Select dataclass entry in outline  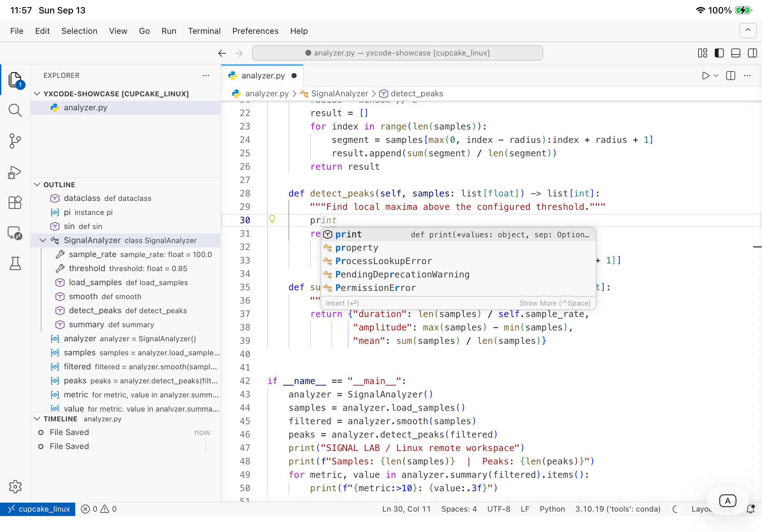click(125, 198)
